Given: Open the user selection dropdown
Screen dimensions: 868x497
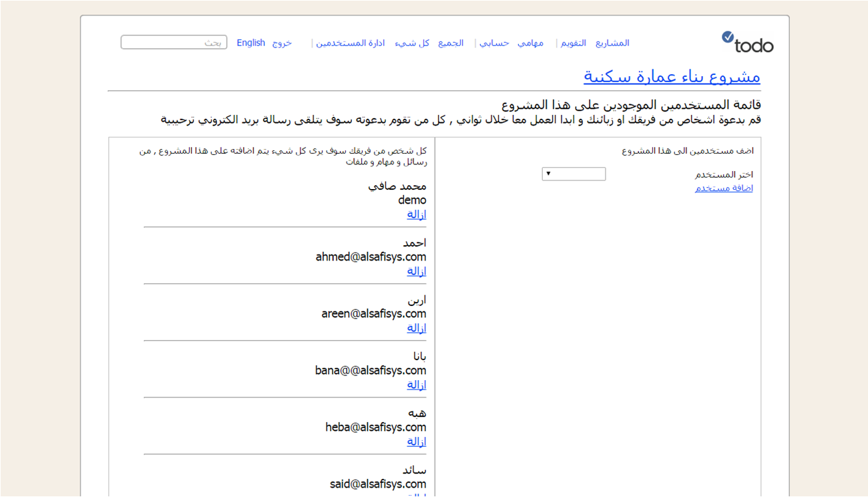Looking at the screenshot, I should click(x=574, y=174).
